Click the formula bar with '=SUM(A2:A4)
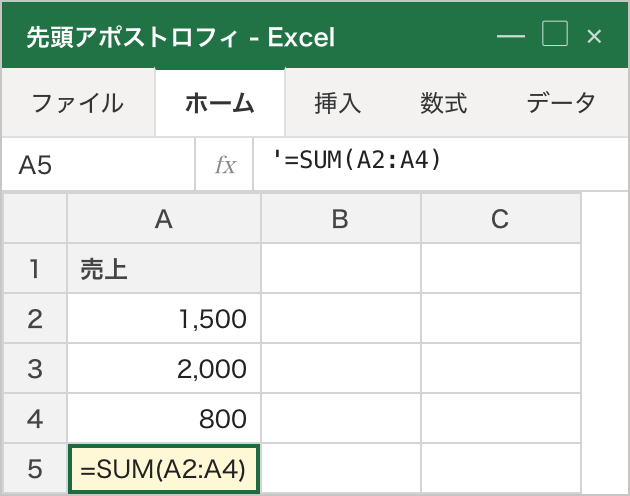The width and height of the screenshot is (630, 496). (x=441, y=164)
